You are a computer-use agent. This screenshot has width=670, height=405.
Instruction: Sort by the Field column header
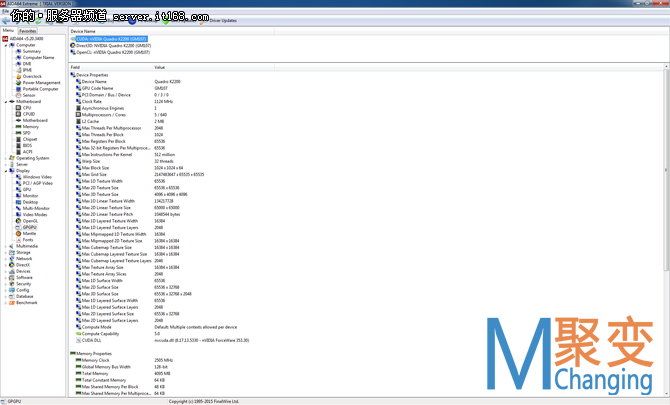[111, 67]
